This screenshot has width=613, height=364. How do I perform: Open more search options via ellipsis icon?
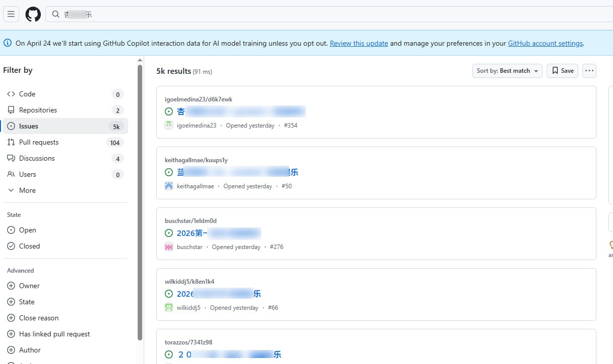[589, 71]
